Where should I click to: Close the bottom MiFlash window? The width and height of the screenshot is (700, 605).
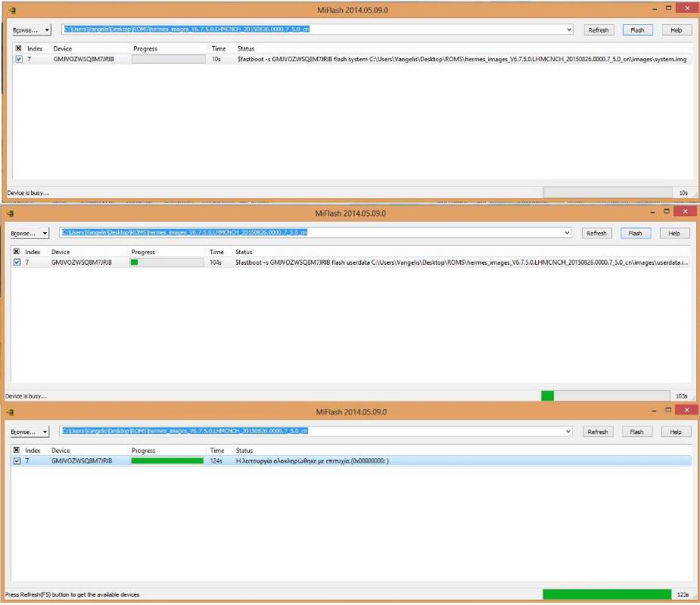point(686,410)
